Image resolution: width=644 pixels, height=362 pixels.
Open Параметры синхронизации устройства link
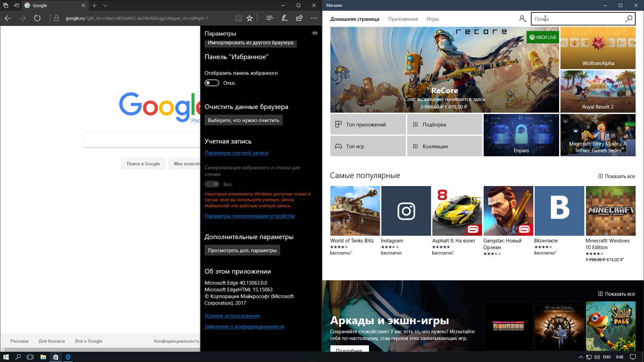(250, 216)
